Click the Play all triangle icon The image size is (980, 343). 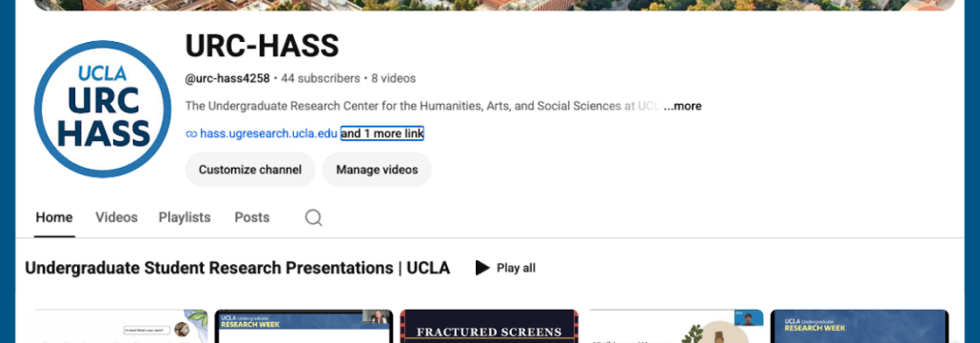tap(481, 268)
